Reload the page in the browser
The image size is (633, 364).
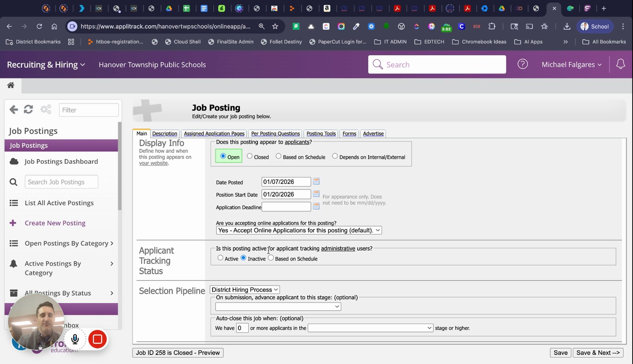(x=39, y=27)
